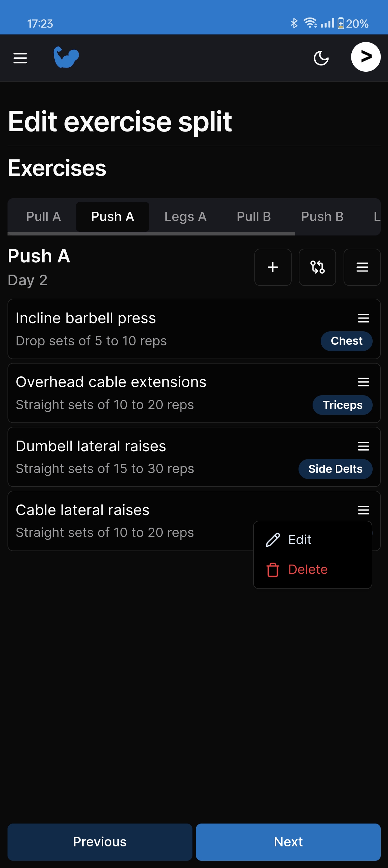Open Dumbell lateral raises options menu
388x868 pixels.
tap(363, 446)
